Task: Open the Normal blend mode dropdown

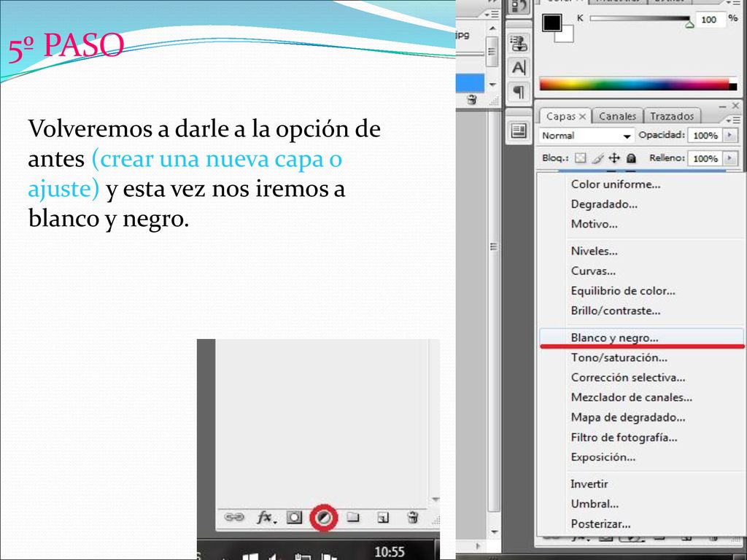Action: (586, 136)
